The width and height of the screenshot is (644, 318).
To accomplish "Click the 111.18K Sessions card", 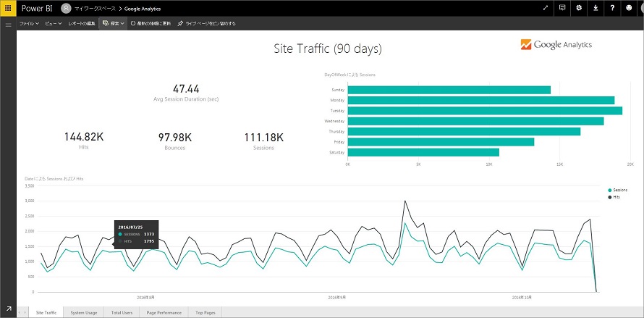I will click(x=263, y=141).
